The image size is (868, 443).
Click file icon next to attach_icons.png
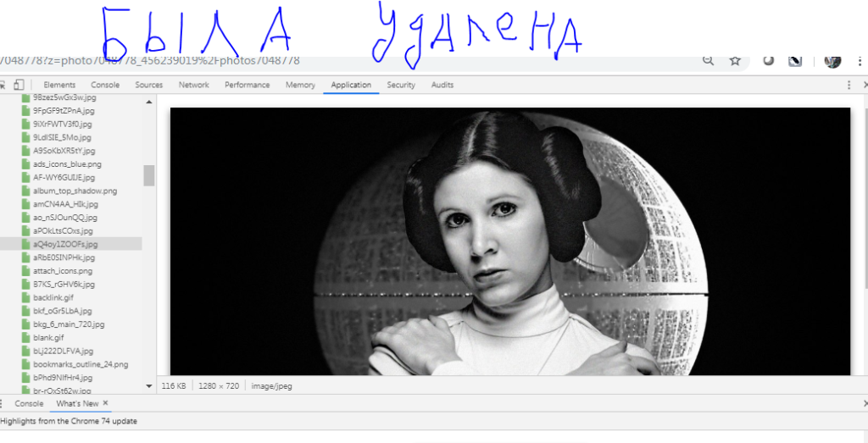(x=25, y=271)
